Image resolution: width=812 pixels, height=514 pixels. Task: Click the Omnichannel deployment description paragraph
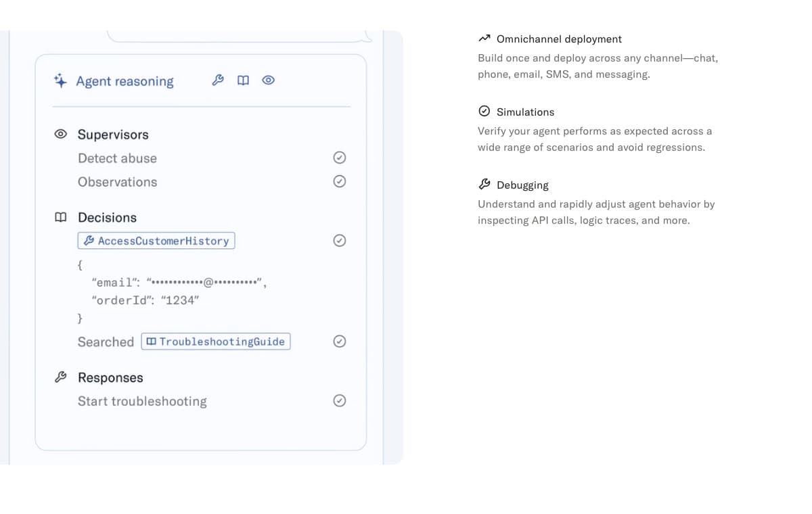coord(597,66)
